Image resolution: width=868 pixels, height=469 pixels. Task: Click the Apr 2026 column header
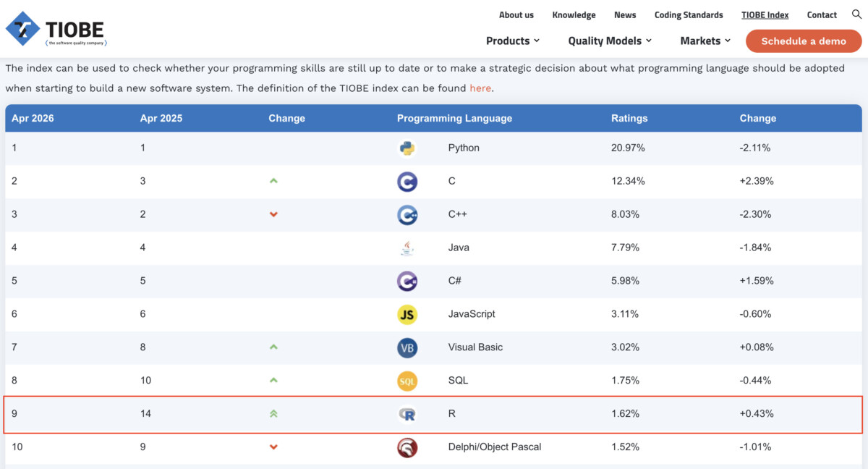[x=33, y=118]
